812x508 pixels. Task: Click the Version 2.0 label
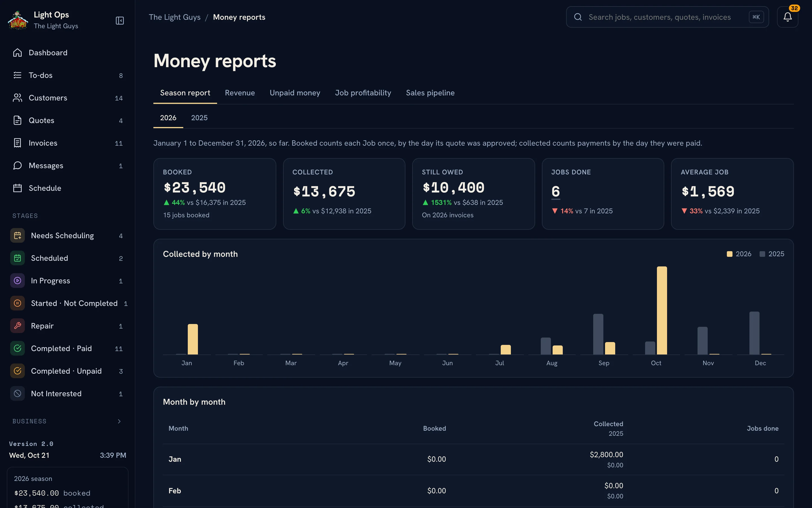[x=31, y=444]
